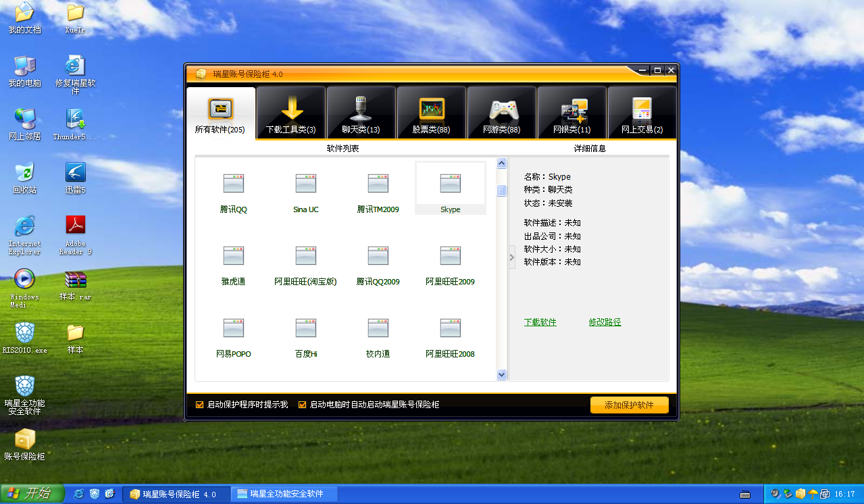Toggle 启动保护程序时提示我 checkbox
Viewport: 864px width, 504px height.
point(199,405)
